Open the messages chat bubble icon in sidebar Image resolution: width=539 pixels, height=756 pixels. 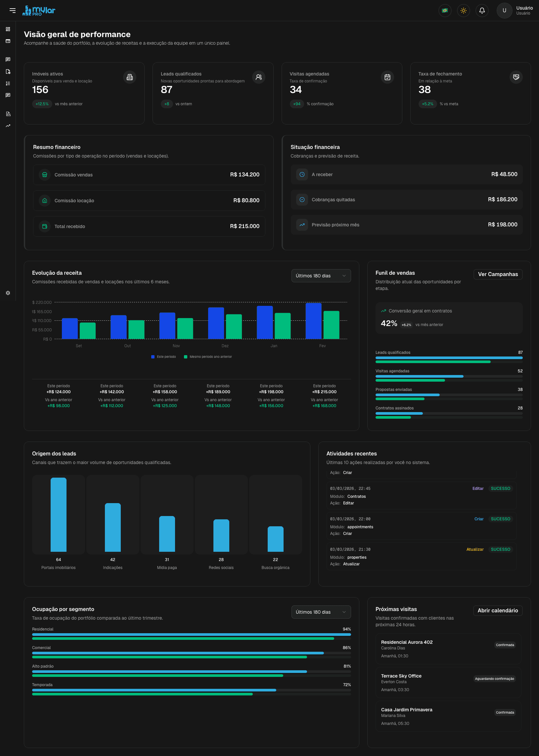point(8,59)
